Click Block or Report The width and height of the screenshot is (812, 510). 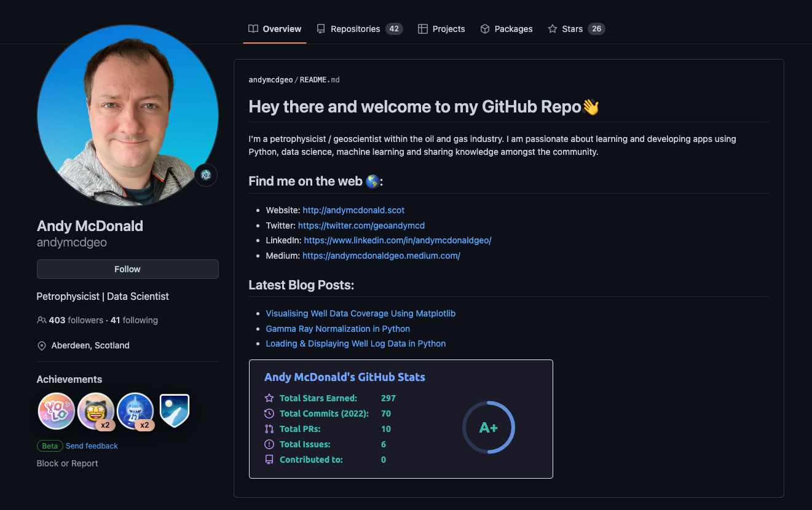click(68, 463)
